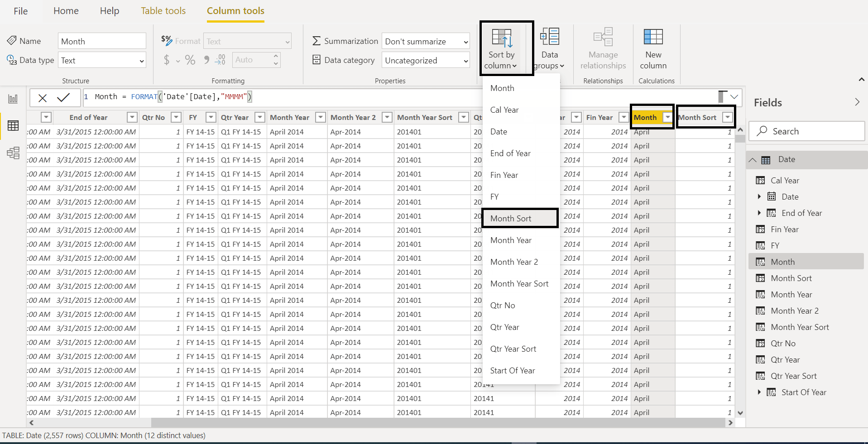Screen dimensions: 868x444
Task: Open the Data groups tool
Action: click(549, 48)
